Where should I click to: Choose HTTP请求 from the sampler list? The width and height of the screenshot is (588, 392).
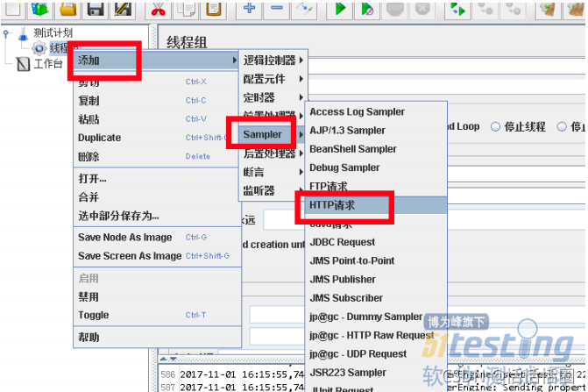click(376, 205)
